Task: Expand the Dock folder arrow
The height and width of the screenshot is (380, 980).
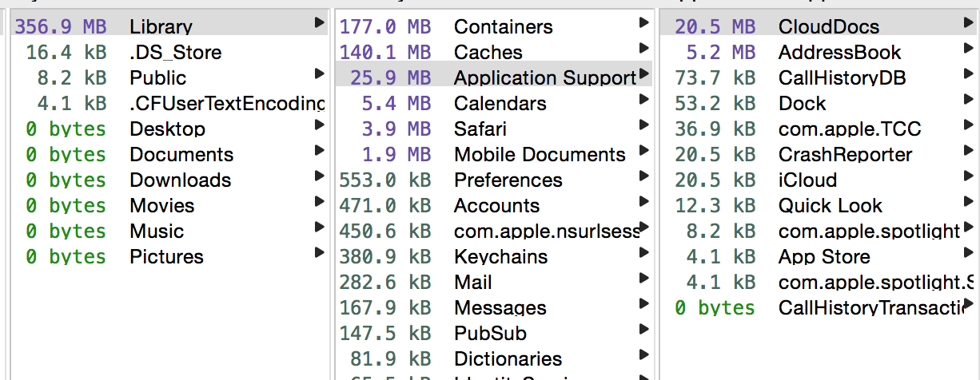Action: pos(969,99)
